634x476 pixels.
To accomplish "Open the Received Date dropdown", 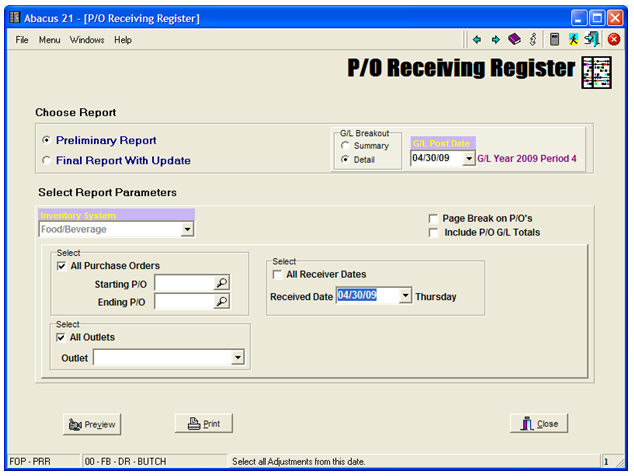I will pos(405,296).
